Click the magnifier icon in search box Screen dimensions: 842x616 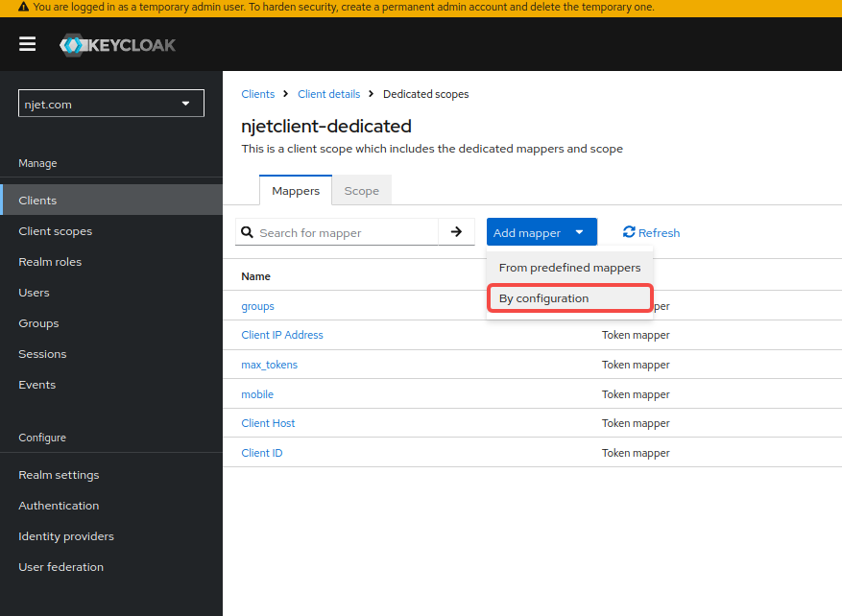[x=248, y=232]
